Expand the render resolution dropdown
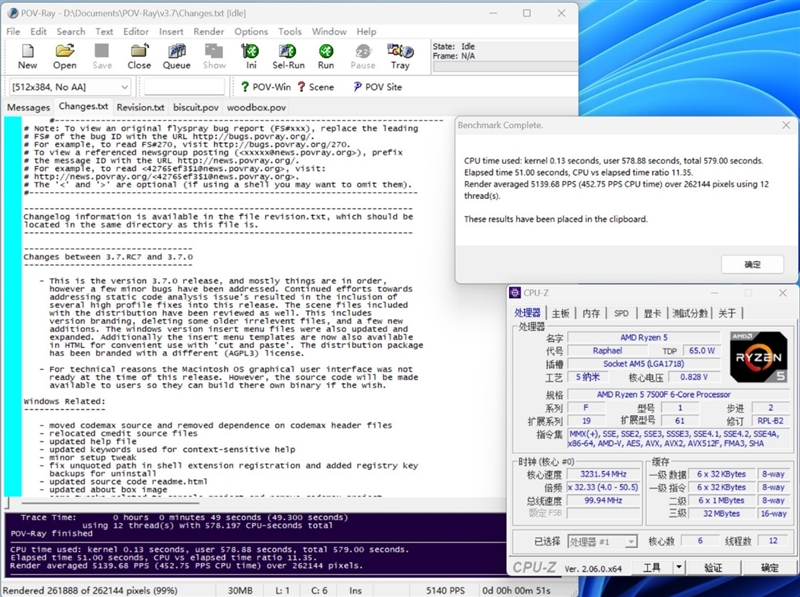The height and width of the screenshot is (597, 800). pos(124,87)
